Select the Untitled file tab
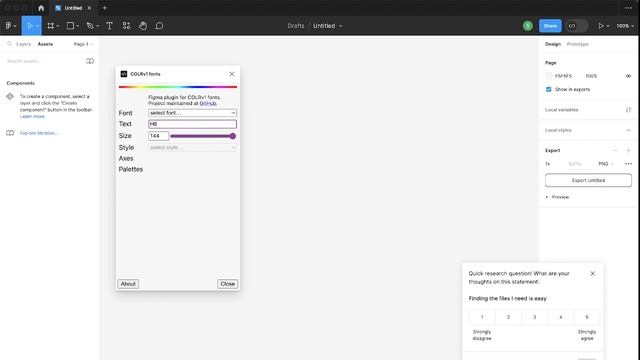The height and width of the screenshot is (360, 640). coord(73,8)
